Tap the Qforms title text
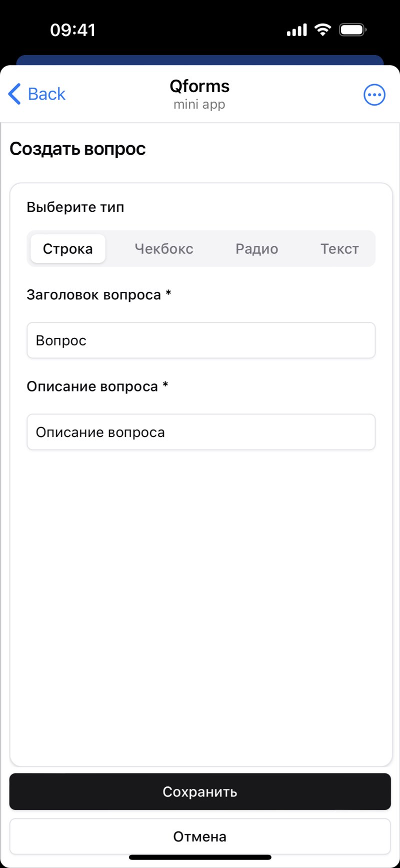The height and width of the screenshot is (868, 400). [199, 86]
